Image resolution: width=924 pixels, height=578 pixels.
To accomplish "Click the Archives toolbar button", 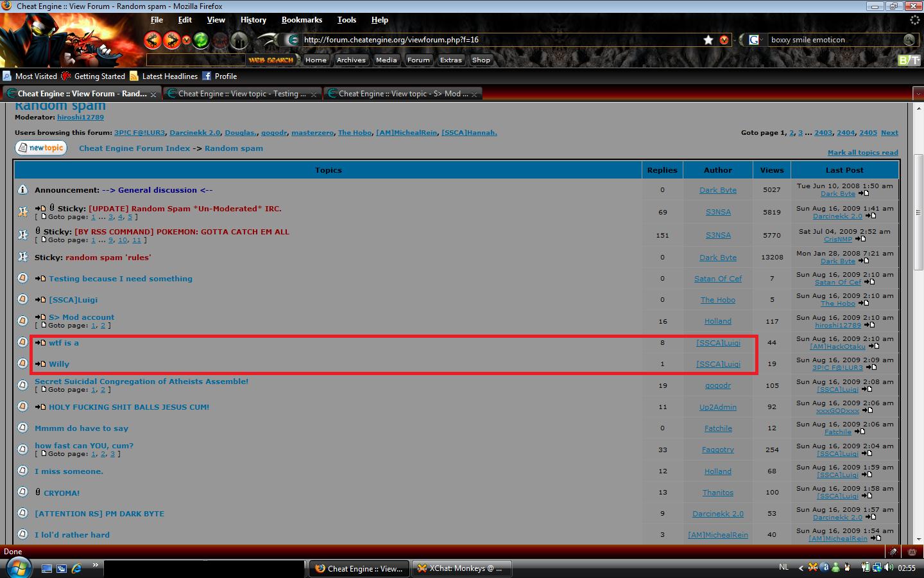I will pos(351,60).
